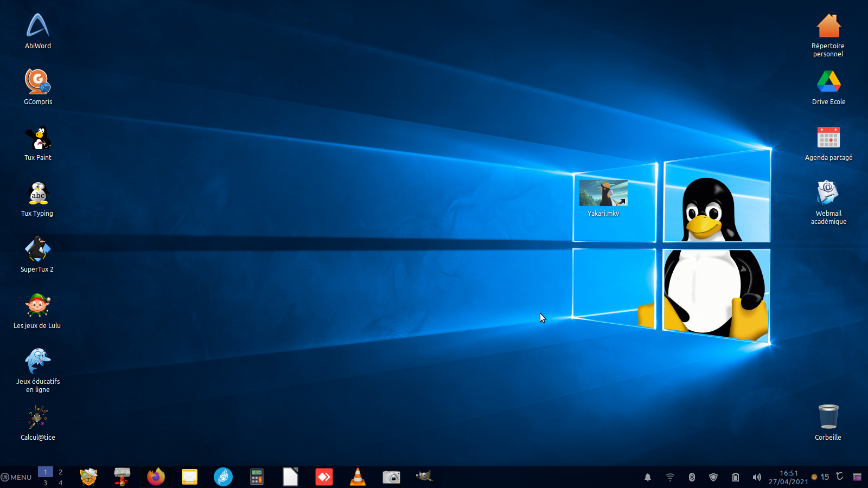Open the red AnyDesk launcher
The image size is (868, 488).
(x=324, y=477)
